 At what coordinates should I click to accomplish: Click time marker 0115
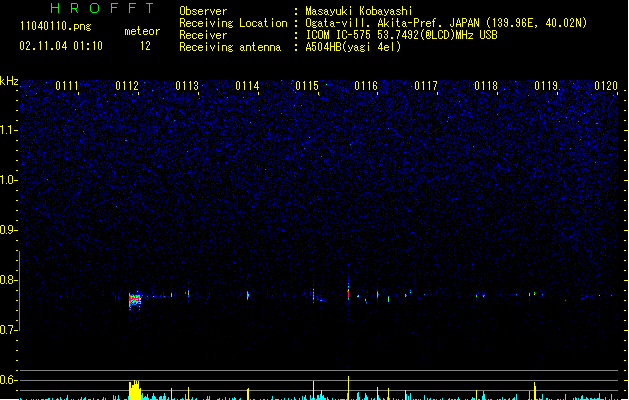(x=307, y=86)
